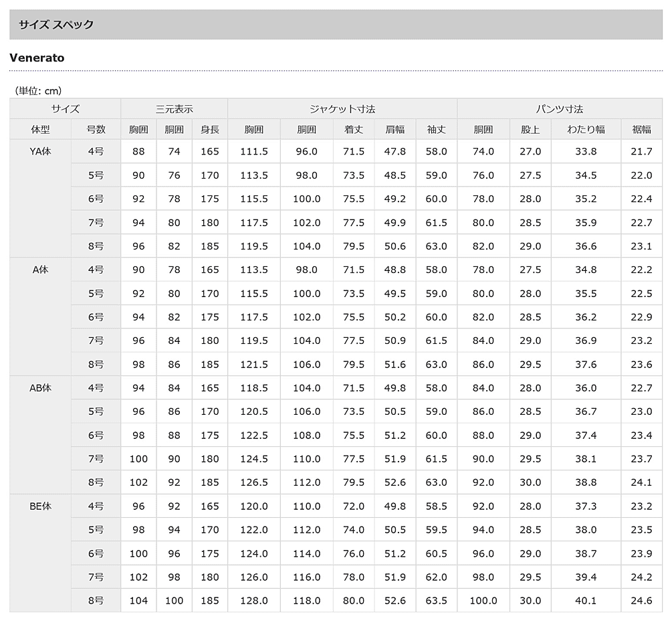Click the 128.0 jacket chest cell
The image size is (672, 641).
click(x=253, y=601)
